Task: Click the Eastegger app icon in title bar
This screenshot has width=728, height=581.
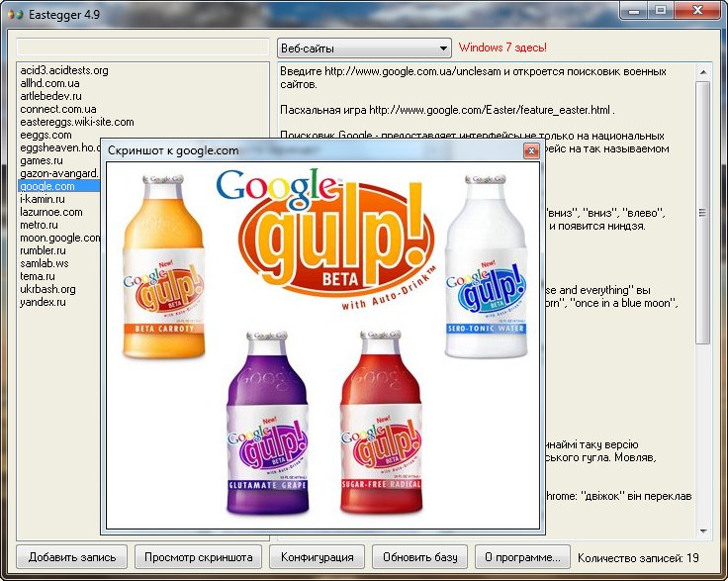Action: pos(15,15)
